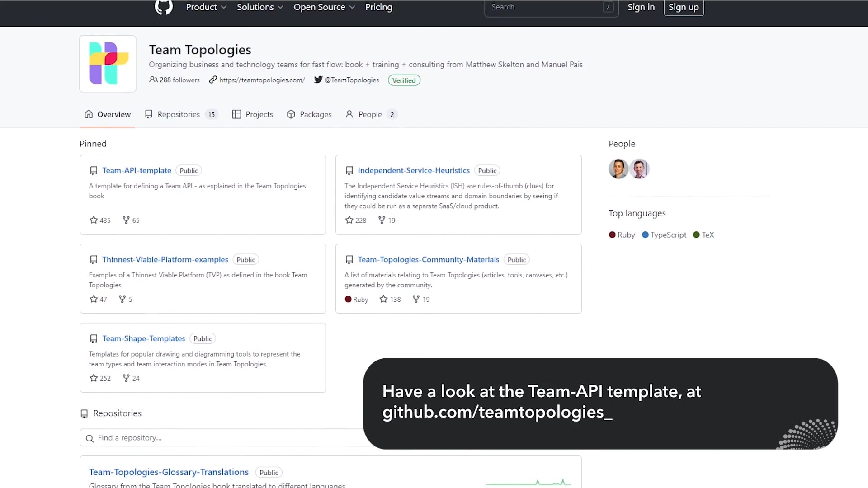Screen dimensions: 868x488
Task: Expand the Open Source dropdown menu
Action: (x=324, y=7)
